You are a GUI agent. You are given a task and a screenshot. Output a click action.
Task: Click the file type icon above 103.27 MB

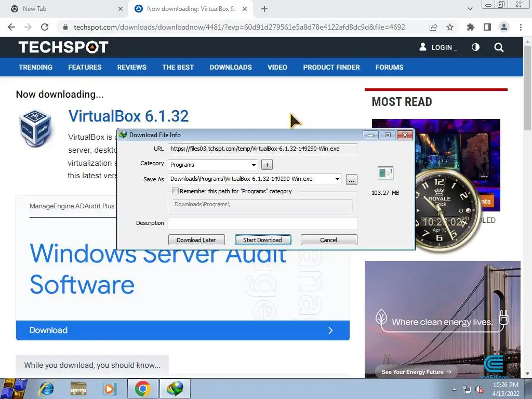(385, 173)
